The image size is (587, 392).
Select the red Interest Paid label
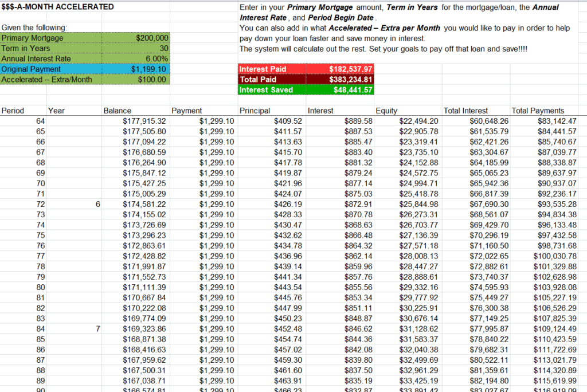tap(272, 69)
